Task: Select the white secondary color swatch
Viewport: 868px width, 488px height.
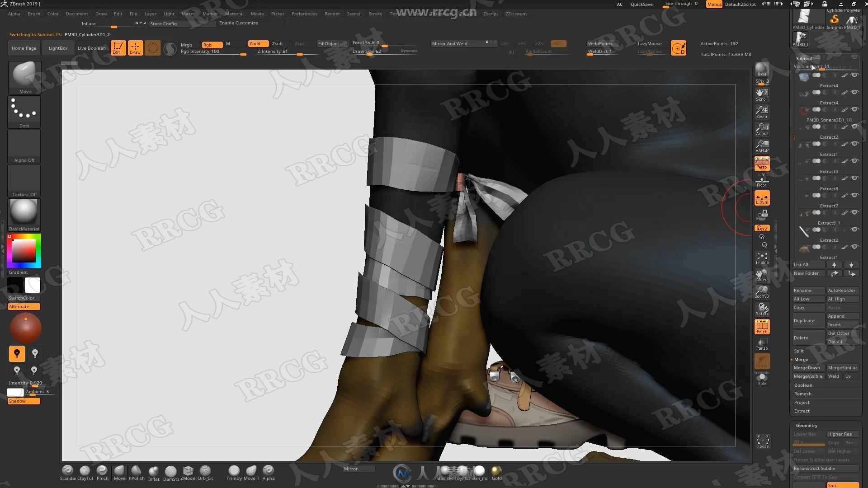Action: click(32, 285)
